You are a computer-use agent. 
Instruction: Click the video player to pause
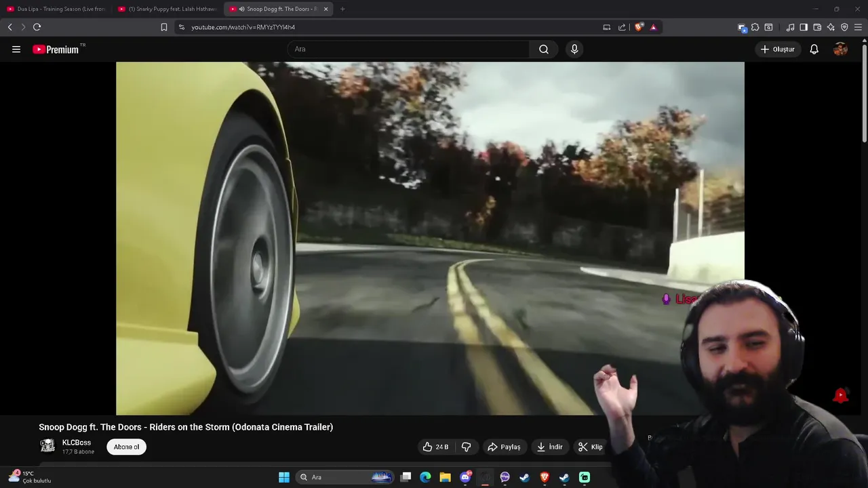[x=430, y=238]
